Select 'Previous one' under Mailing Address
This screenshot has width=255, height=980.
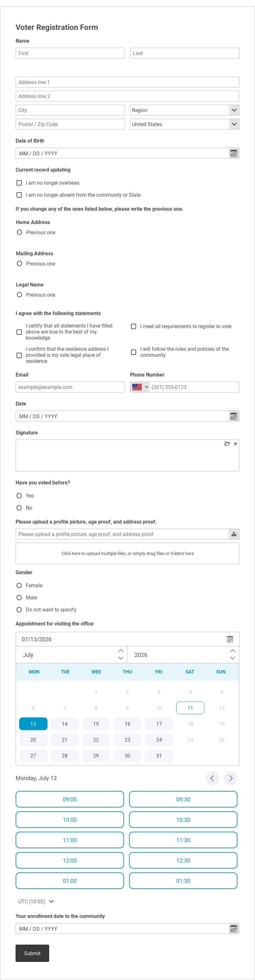pyautogui.click(x=19, y=263)
